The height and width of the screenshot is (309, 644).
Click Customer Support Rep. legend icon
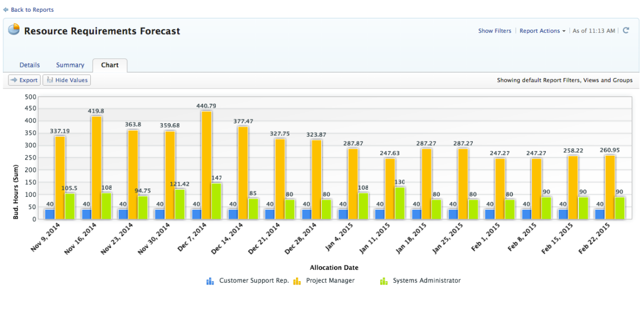pyautogui.click(x=210, y=281)
